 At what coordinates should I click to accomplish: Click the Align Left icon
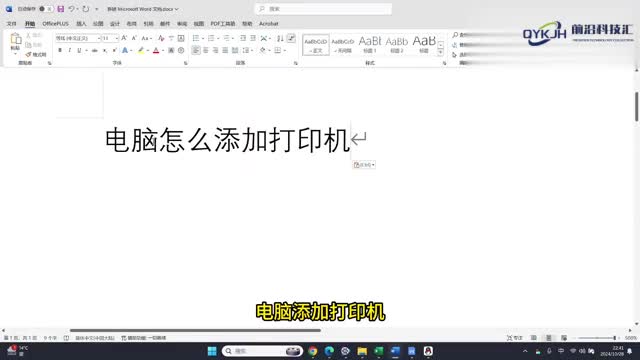coord(196,50)
